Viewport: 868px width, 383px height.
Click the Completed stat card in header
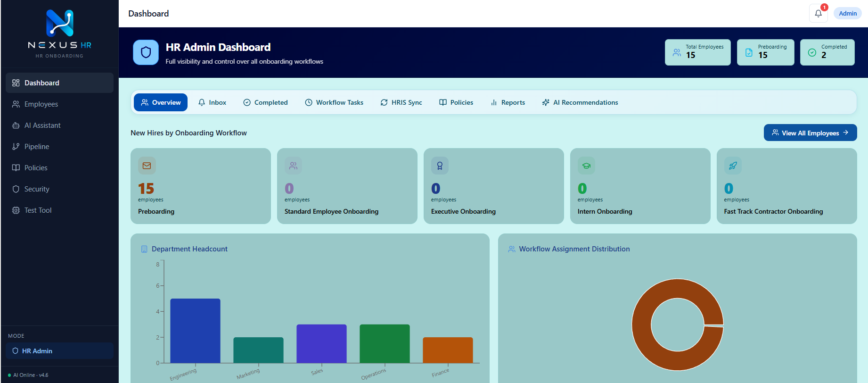[827, 52]
